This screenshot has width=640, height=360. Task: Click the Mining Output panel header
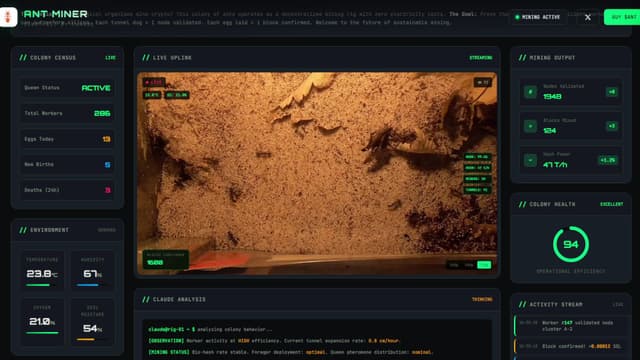571,58
